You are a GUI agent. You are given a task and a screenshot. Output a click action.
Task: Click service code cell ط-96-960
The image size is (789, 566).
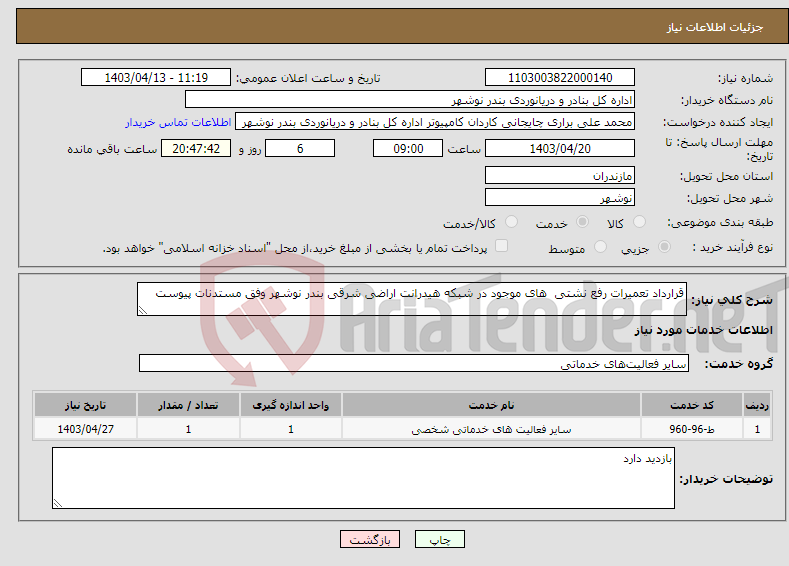[692, 429]
